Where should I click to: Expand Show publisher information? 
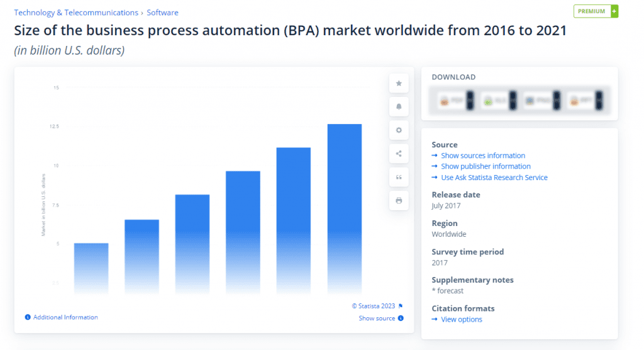pos(486,166)
